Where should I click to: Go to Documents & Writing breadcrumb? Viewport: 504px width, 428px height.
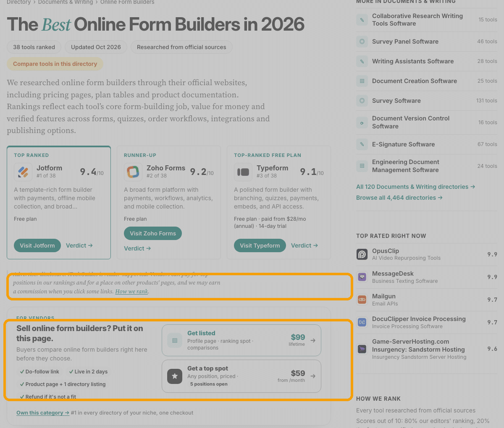(x=66, y=3)
